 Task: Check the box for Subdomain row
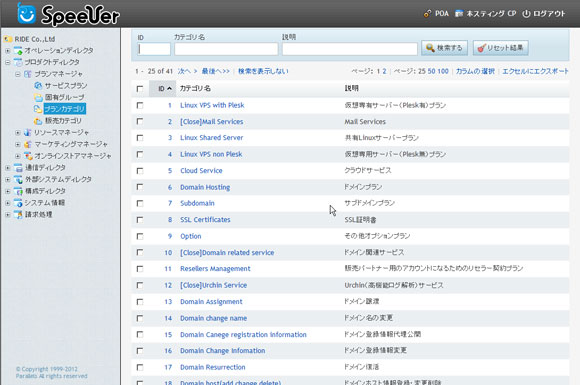click(x=140, y=203)
